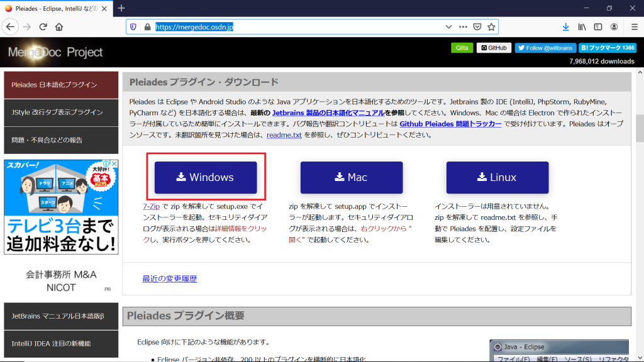
Task: Save page to Pocket
Action: pyautogui.click(x=477, y=27)
